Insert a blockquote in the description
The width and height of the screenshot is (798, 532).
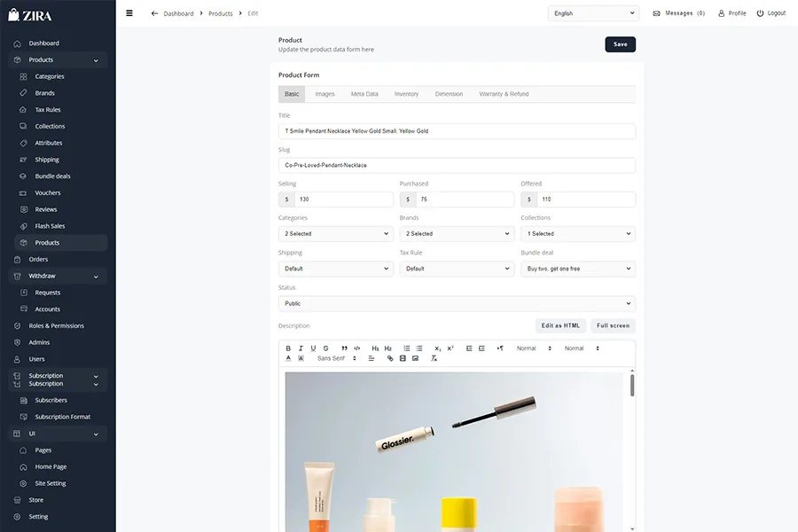click(345, 348)
